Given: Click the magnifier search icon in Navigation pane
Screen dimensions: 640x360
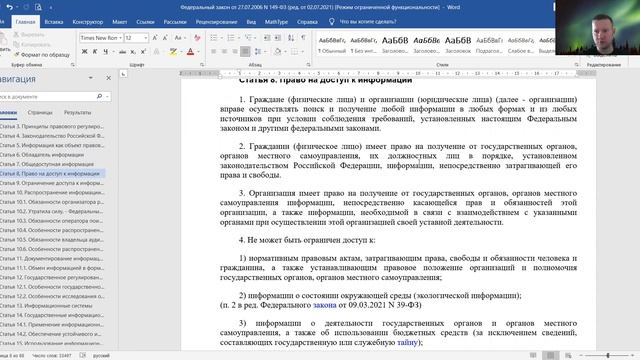Looking at the screenshot, I should point(99,97).
